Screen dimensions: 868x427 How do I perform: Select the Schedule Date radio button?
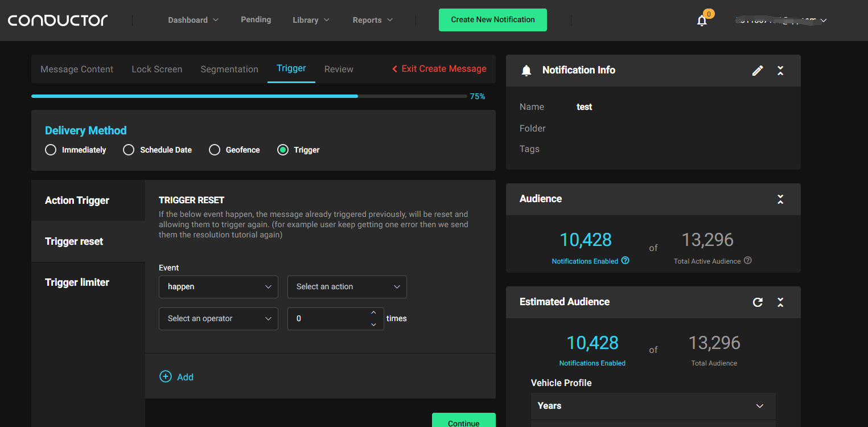click(129, 150)
